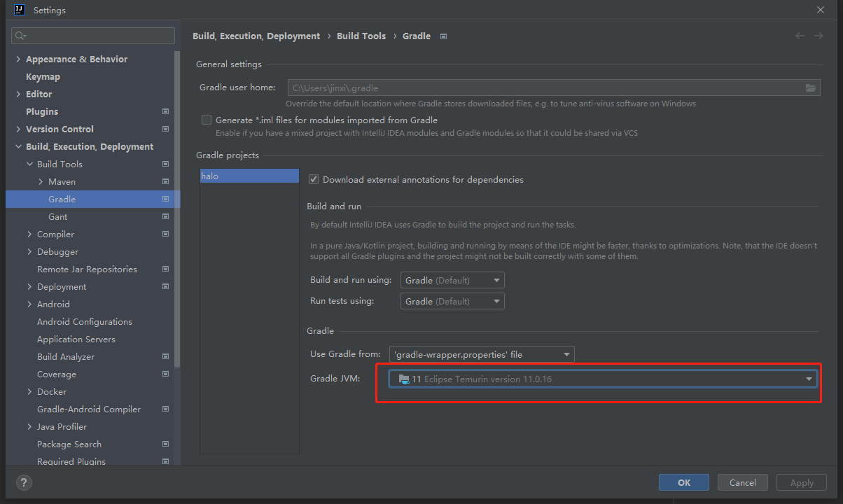Click project-level marker icon on Plugins row
Viewport: 843px width, 504px height.
(x=165, y=111)
